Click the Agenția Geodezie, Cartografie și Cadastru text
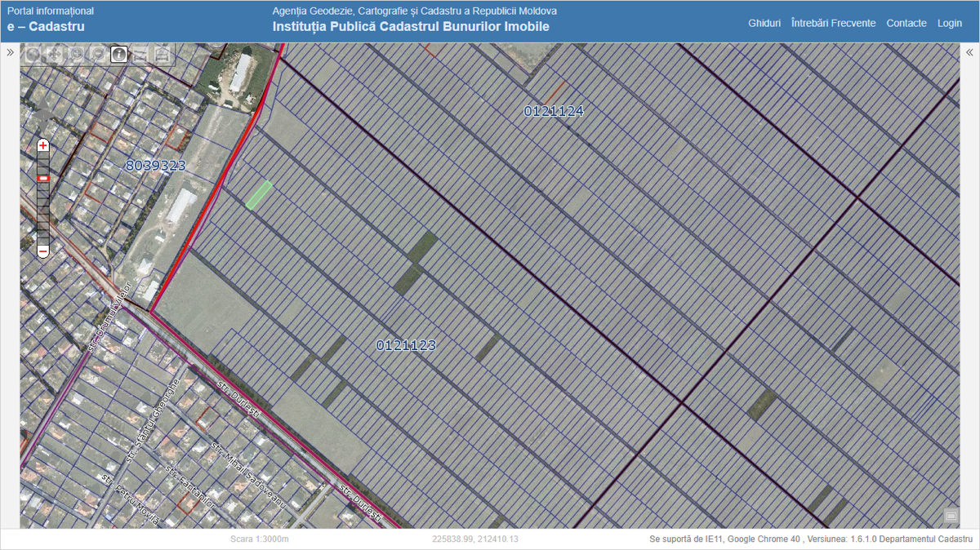Image resolution: width=980 pixels, height=550 pixels. click(415, 11)
